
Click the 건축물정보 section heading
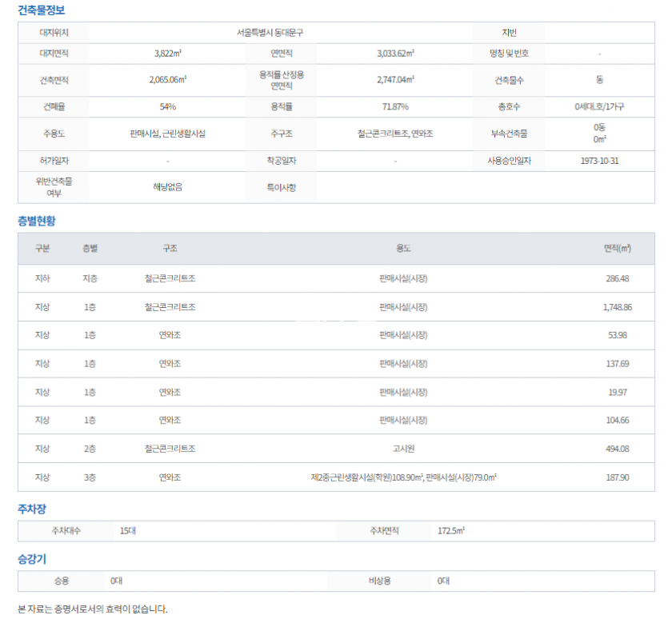tap(41, 10)
